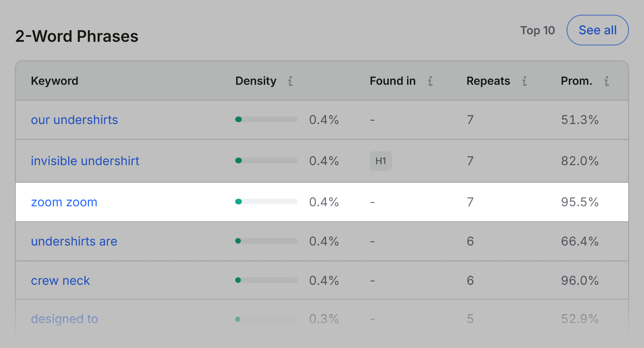Open the 'our undershirts' keyword link

74,120
